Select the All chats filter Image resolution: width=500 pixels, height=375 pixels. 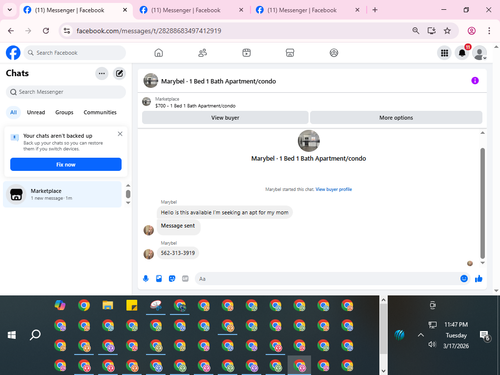(13, 112)
